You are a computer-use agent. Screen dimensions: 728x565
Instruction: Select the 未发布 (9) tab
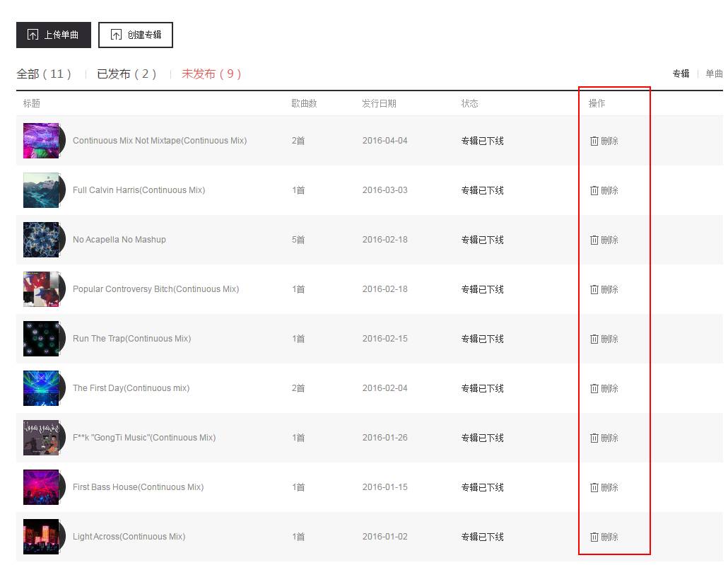click(x=211, y=74)
